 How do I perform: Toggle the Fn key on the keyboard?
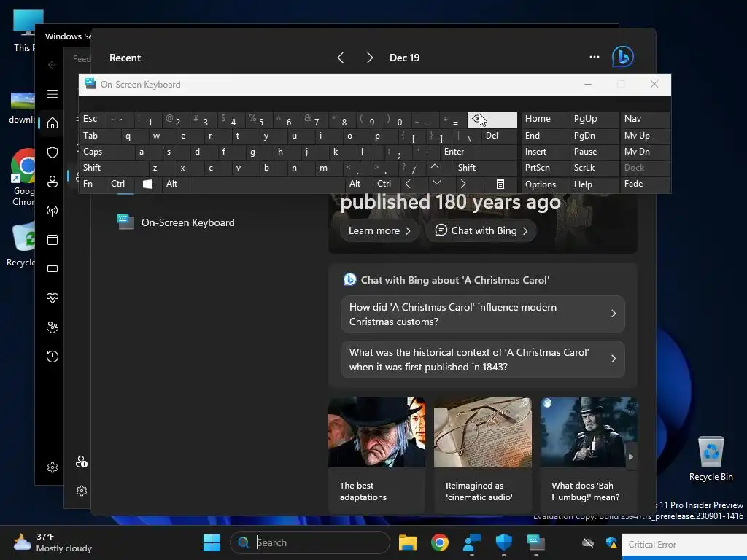93,184
